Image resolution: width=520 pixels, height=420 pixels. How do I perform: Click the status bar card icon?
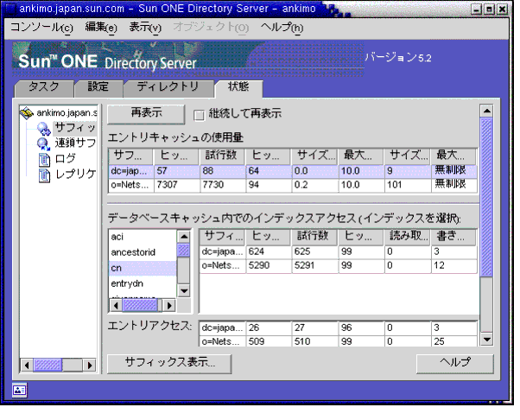[20, 391]
